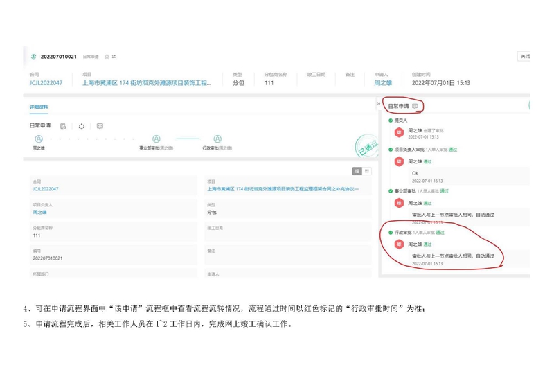Screen dimensions: 554x392
Task: Click 周之雄 link under 项目负责人 field
Action: click(x=39, y=213)
